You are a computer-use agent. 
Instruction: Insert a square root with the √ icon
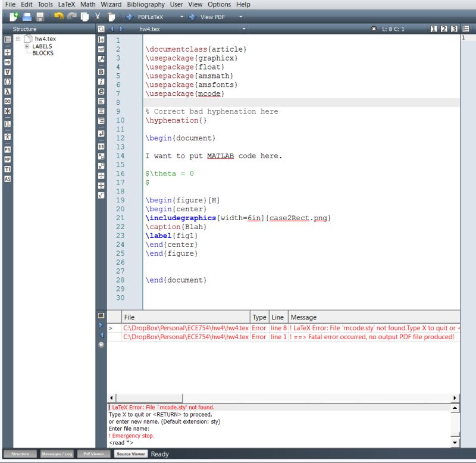(x=101, y=195)
